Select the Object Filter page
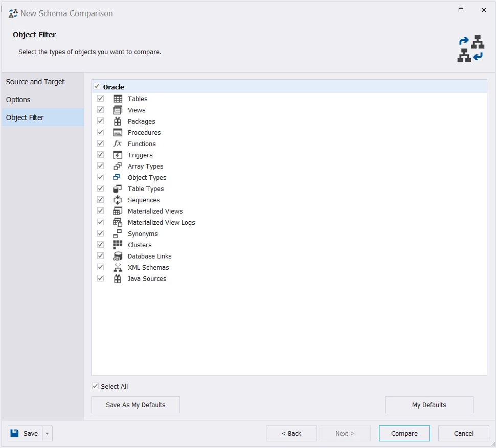Viewport: 496px width, 448px height. 43,117
